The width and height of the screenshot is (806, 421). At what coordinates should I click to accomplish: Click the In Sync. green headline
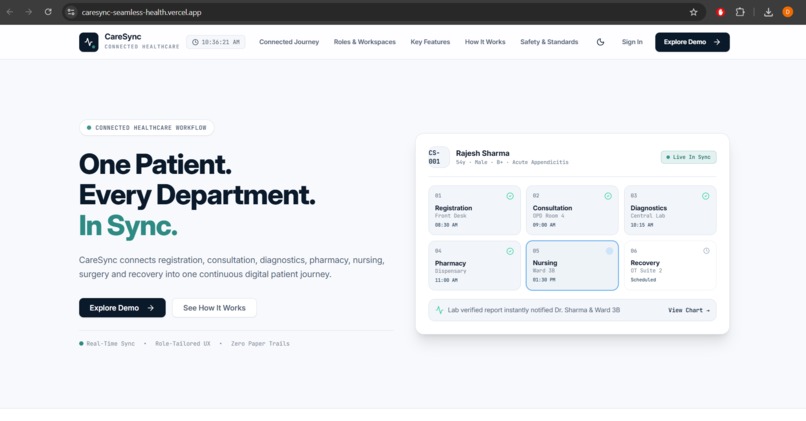tap(128, 226)
